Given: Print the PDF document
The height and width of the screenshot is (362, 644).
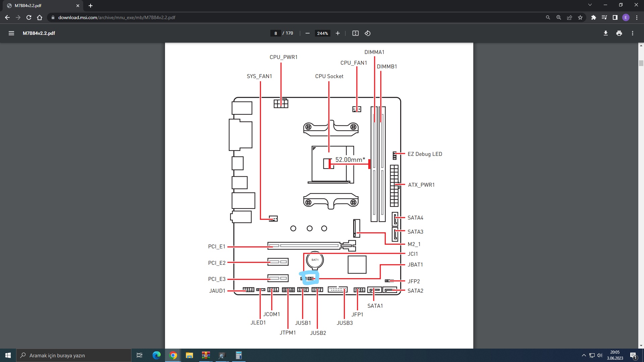Looking at the screenshot, I should 619,33.
